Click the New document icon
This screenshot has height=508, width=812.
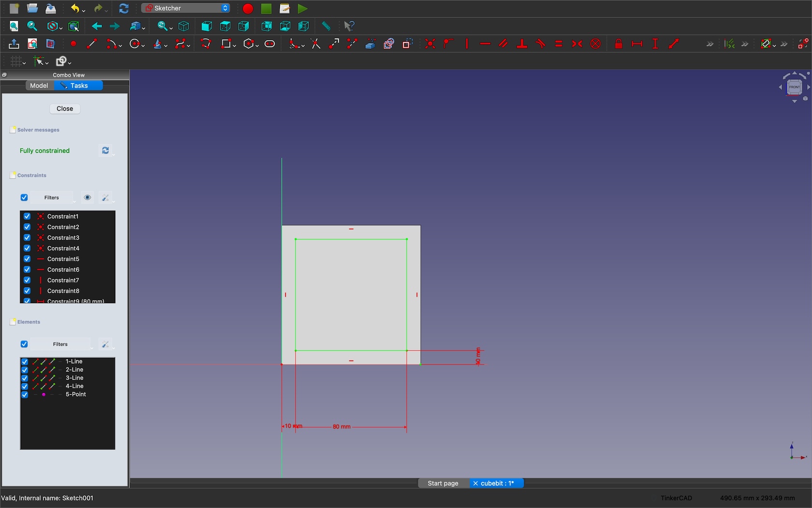click(x=14, y=8)
